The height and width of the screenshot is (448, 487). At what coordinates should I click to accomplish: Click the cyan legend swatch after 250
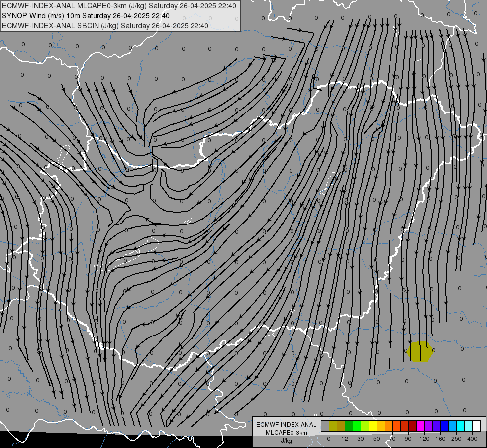click(x=461, y=426)
